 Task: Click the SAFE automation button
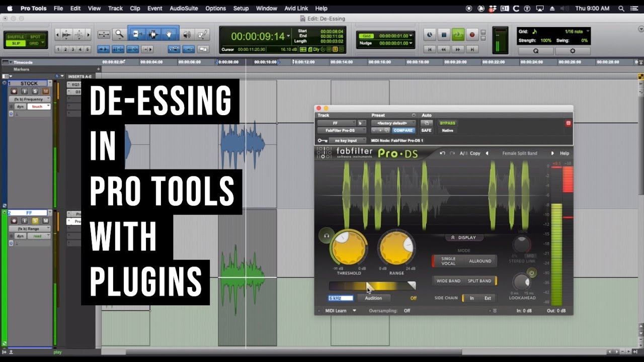[x=426, y=130]
